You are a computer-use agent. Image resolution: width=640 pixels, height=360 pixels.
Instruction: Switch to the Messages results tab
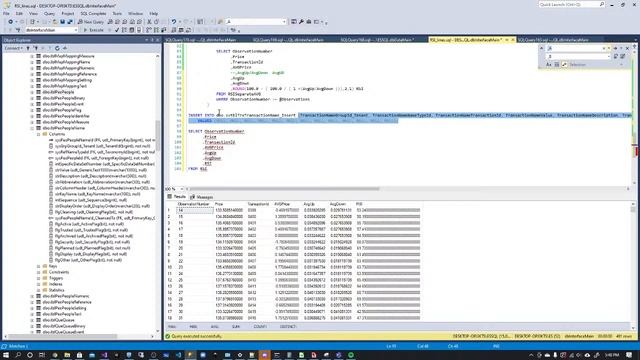(x=202, y=197)
